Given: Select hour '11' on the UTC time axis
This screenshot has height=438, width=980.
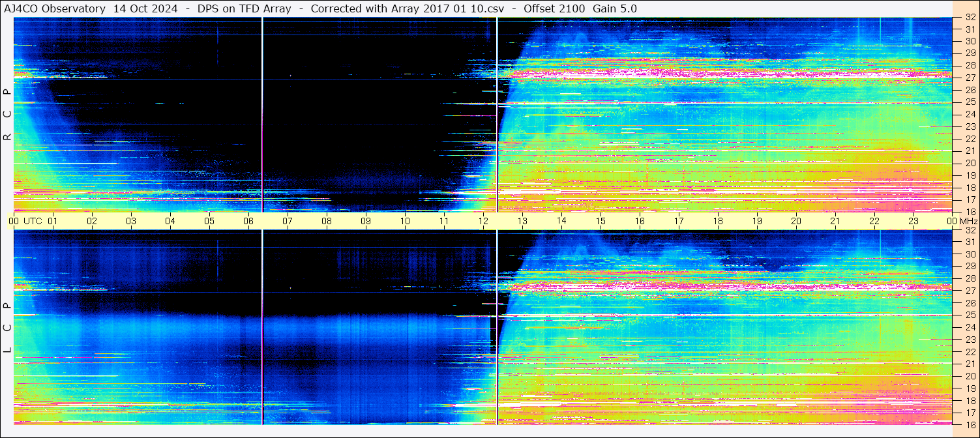Looking at the screenshot, I should (x=444, y=221).
